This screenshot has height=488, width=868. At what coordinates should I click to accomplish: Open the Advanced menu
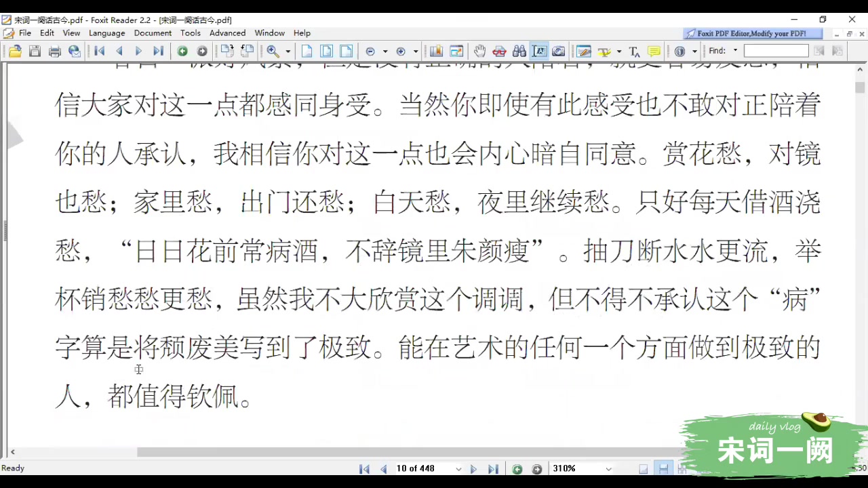coord(227,33)
